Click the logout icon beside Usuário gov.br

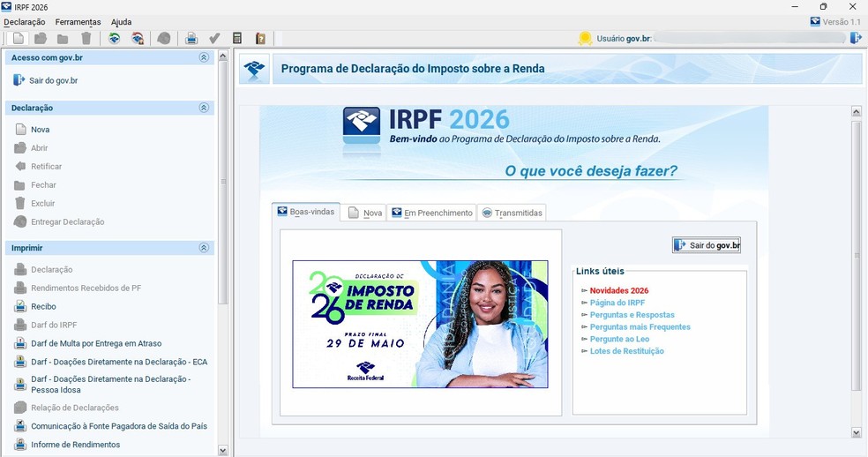click(856, 38)
